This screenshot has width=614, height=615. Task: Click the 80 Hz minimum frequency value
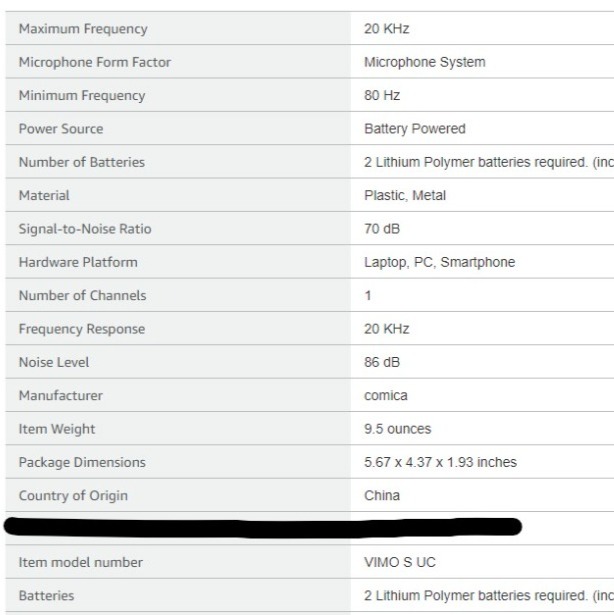click(x=382, y=95)
